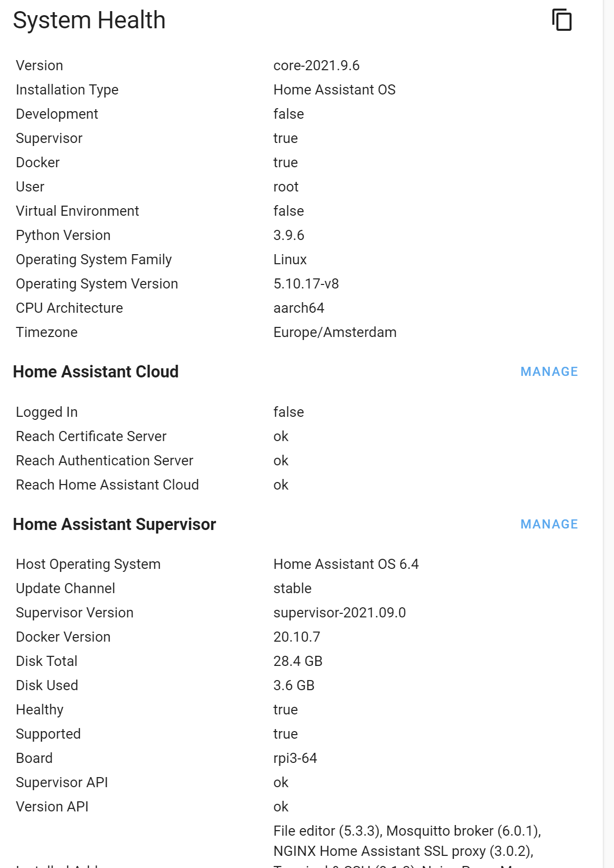Select the Installation Type row
This screenshot has width=614, height=868.
(67, 89)
